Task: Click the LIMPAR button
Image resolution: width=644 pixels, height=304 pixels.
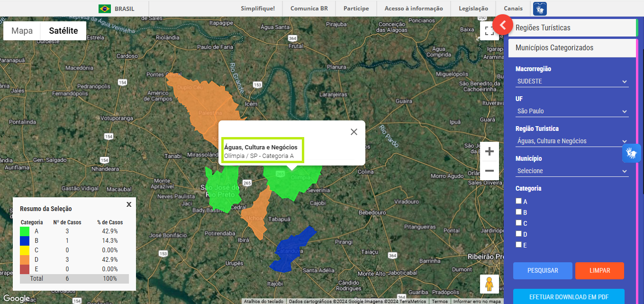Action: click(599, 271)
